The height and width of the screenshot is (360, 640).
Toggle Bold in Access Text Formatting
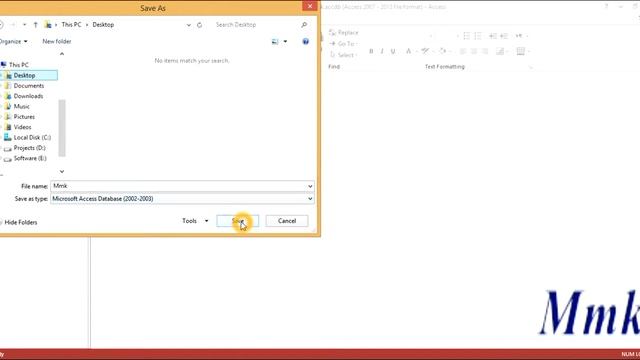pos(371,51)
